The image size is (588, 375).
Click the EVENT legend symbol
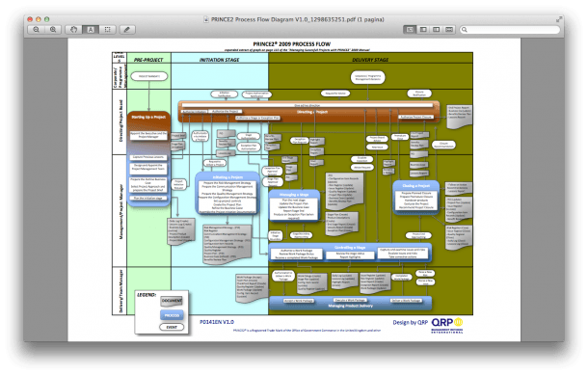click(172, 327)
